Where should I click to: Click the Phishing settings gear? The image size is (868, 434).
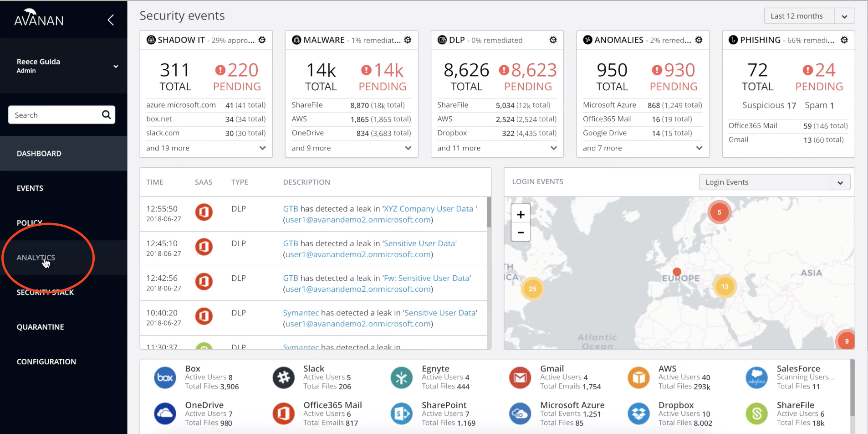[845, 40]
